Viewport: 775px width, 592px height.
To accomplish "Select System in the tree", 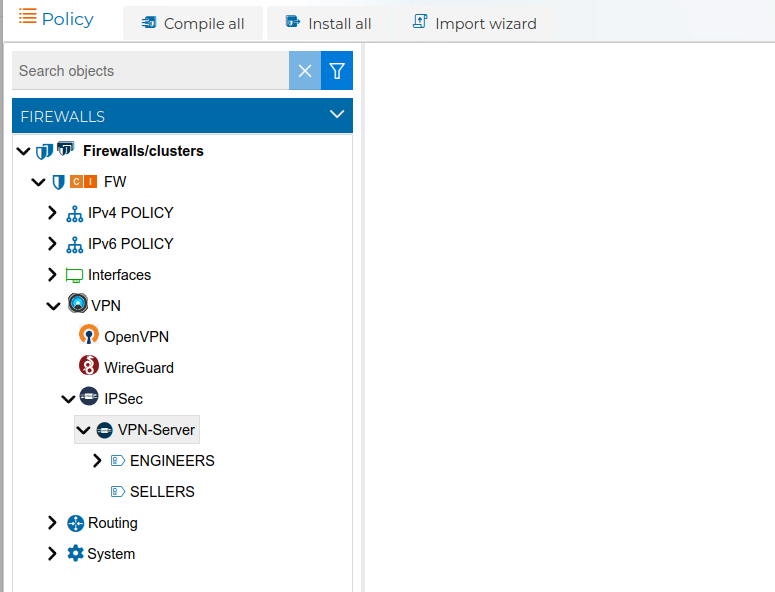I will (x=111, y=554).
